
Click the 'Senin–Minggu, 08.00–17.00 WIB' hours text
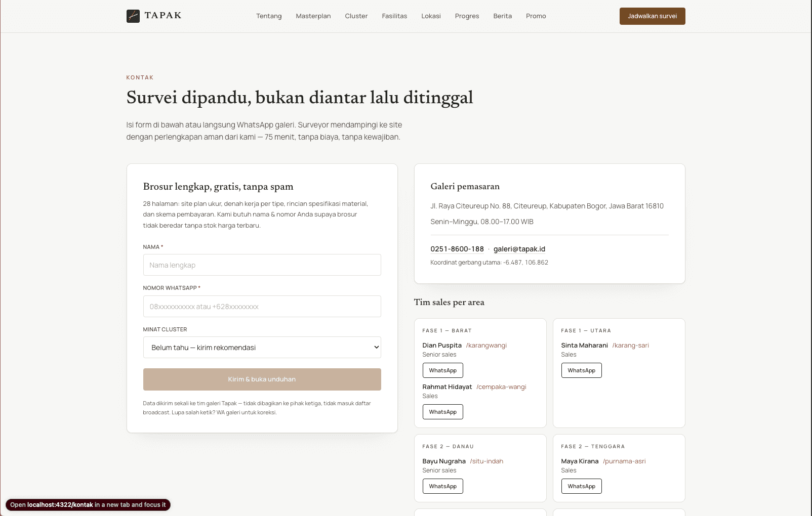pyautogui.click(x=482, y=222)
